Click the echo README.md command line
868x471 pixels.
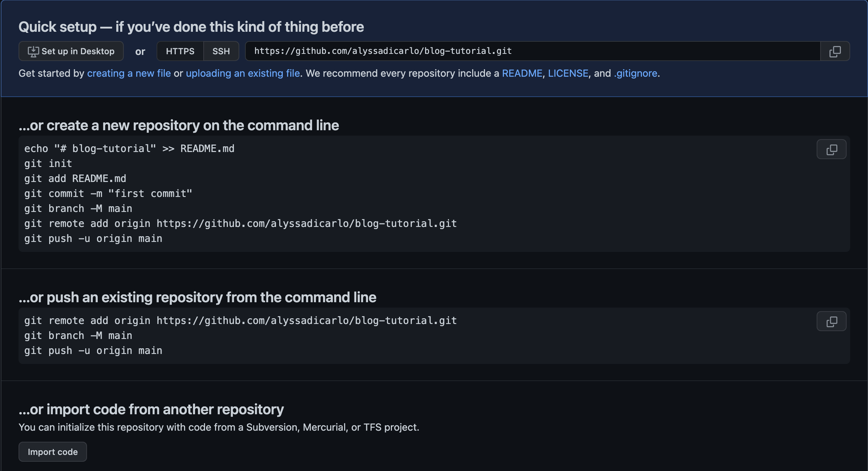pyautogui.click(x=129, y=149)
